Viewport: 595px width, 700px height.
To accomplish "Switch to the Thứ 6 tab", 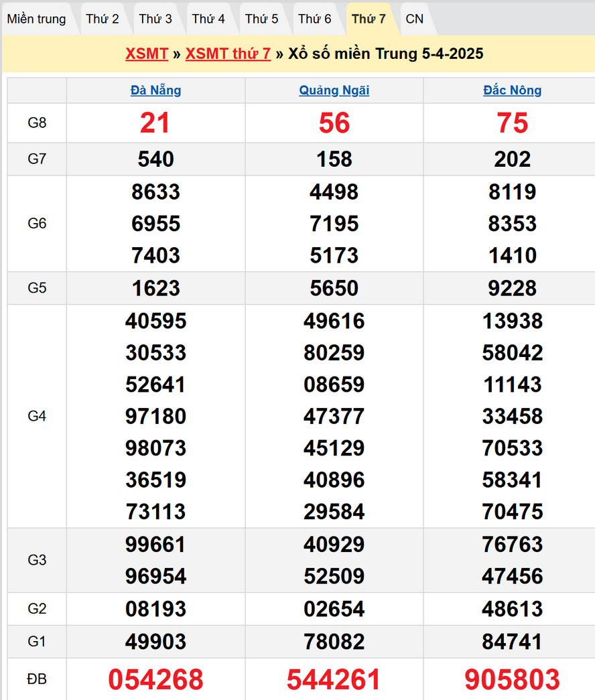I will click(315, 19).
